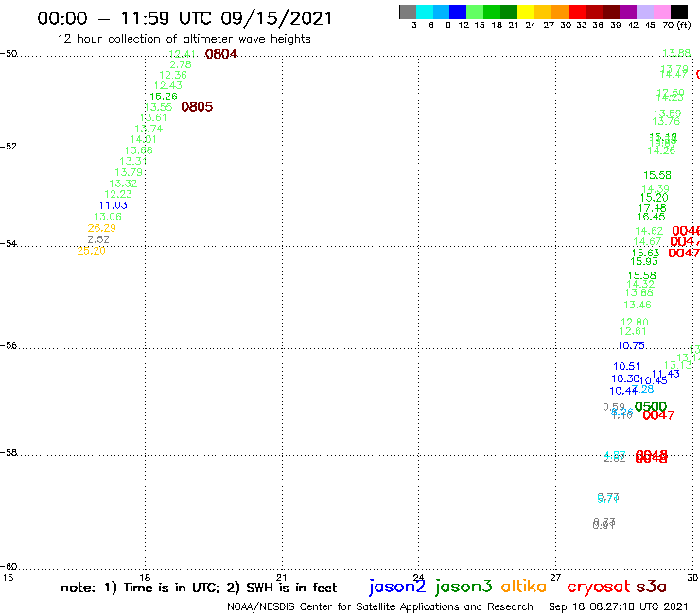Click the latitude axis label '-58'
The image size is (700, 615).
pyautogui.click(x=9, y=453)
